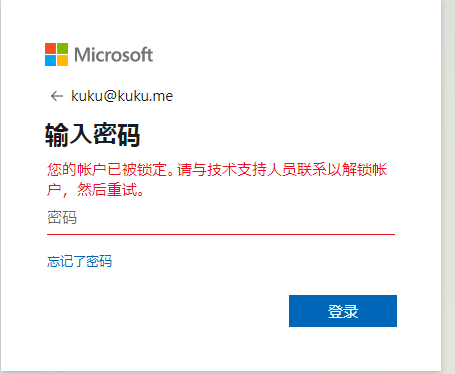Click the 您的帐户已被锁定 error message line

pyautogui.click(x=217, y=170)
